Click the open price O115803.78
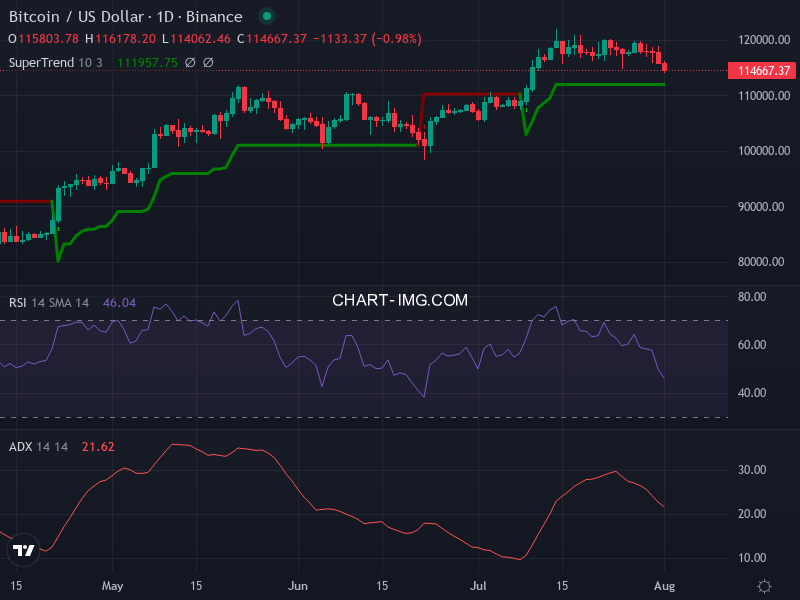This screenshot has width=800, height=600. pos(43,39)
